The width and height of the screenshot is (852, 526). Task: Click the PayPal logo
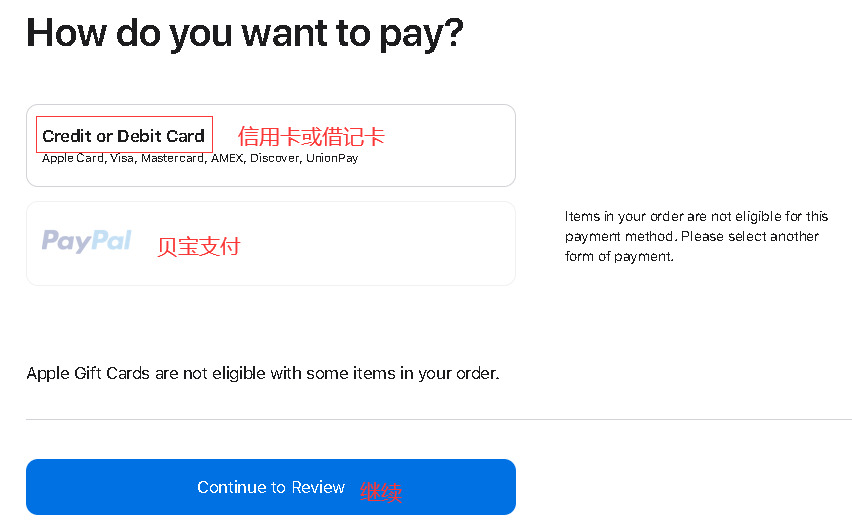pyautogui.click(x=86, y=241)
